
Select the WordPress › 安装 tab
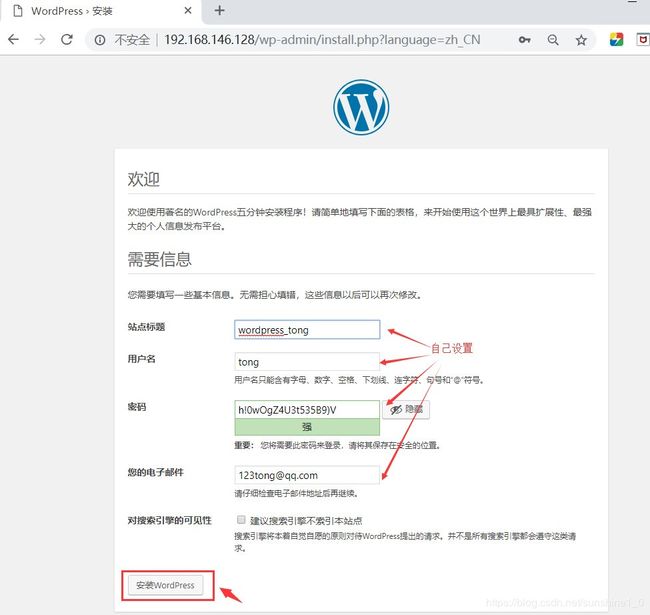tap(102, 11)
